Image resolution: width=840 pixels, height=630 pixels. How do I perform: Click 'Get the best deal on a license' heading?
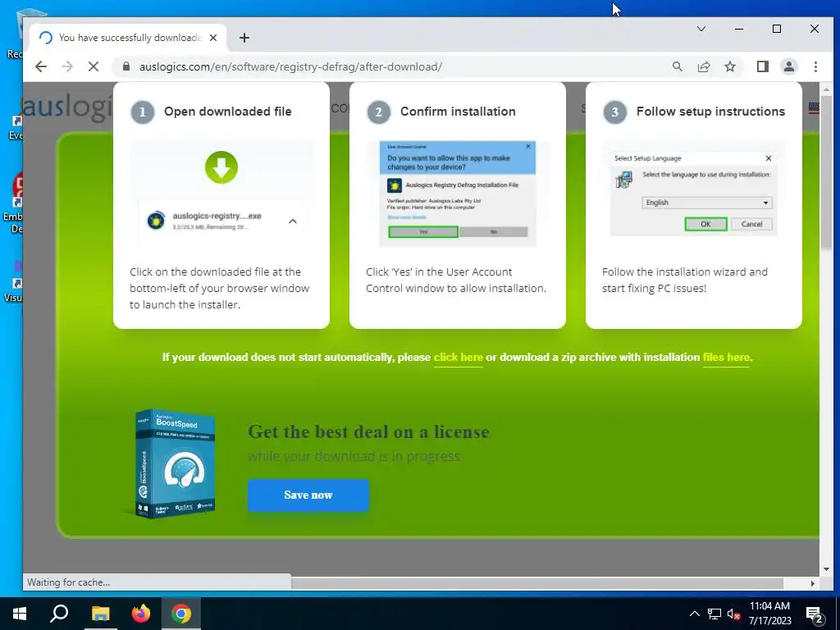tap(368, 431)
